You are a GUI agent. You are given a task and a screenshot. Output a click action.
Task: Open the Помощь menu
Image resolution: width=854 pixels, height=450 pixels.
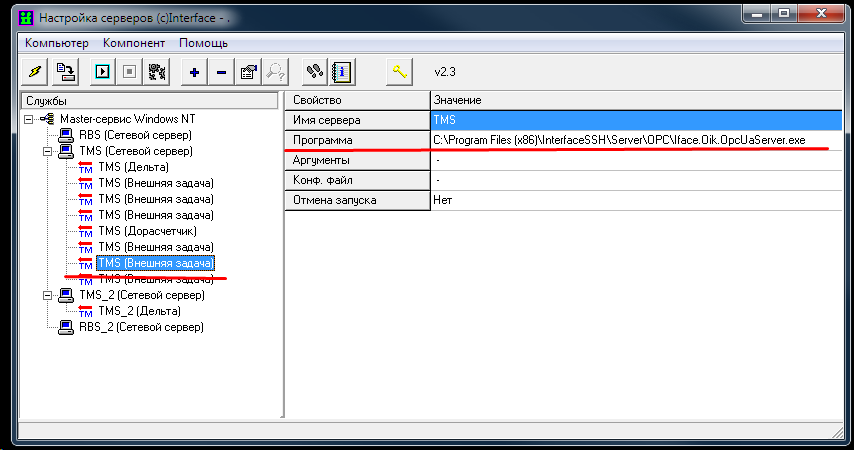[203, 43]
